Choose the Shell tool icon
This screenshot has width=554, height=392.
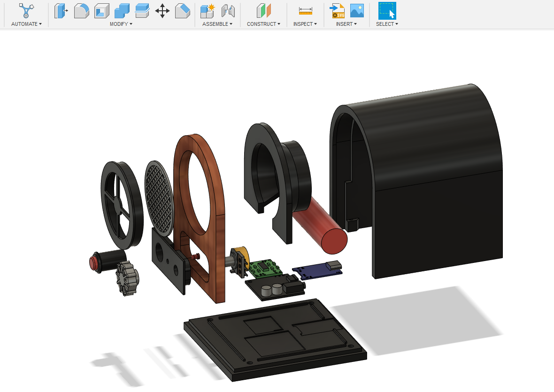[x=102, y=11]
